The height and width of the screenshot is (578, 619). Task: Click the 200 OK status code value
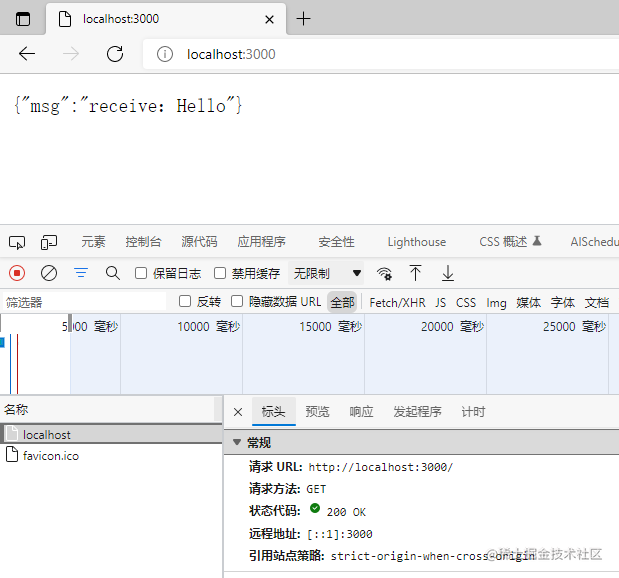click(x=346, y=512)
